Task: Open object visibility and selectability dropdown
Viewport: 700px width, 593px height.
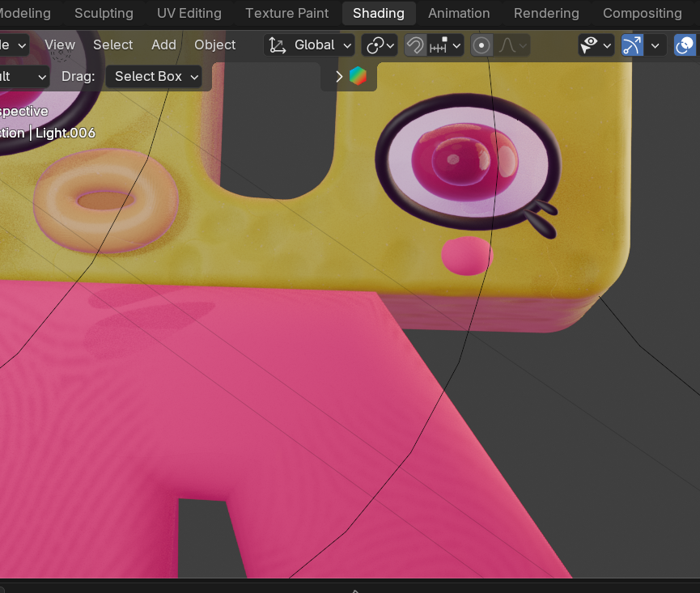Action: point(596,45)
